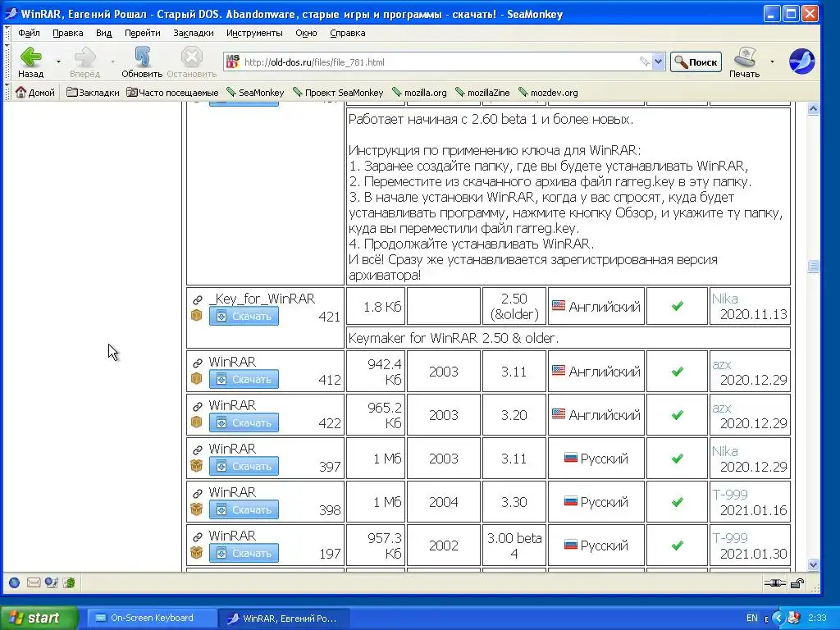Image resolution: width=840 pixels, height=630 pixels.
Task: Click the security padlock icon in status bar
Action: (797, 583)
